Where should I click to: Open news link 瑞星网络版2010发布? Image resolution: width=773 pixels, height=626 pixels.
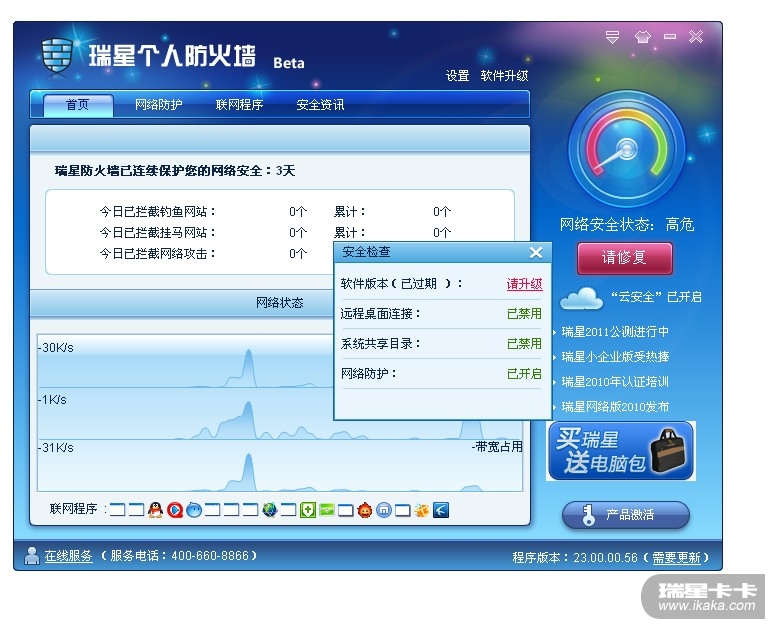(x=615, y=407)
